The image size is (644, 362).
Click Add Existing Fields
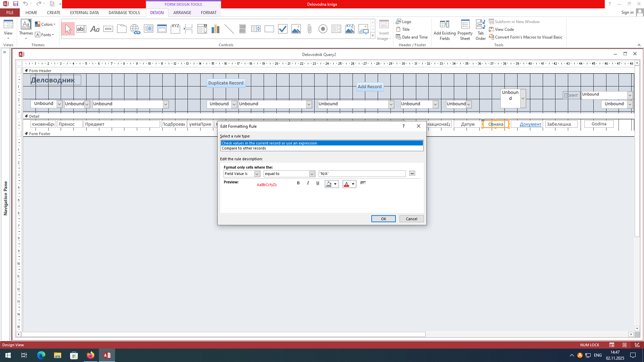444,30
